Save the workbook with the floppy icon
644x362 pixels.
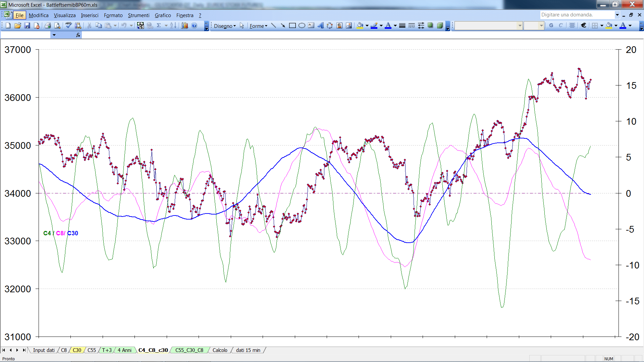[27, 25]
